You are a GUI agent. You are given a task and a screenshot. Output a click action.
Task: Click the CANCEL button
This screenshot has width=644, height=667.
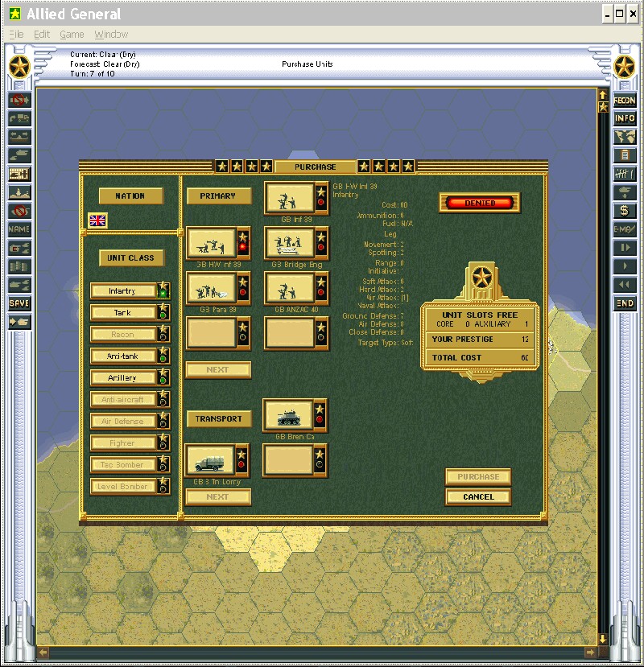[478, 497]
